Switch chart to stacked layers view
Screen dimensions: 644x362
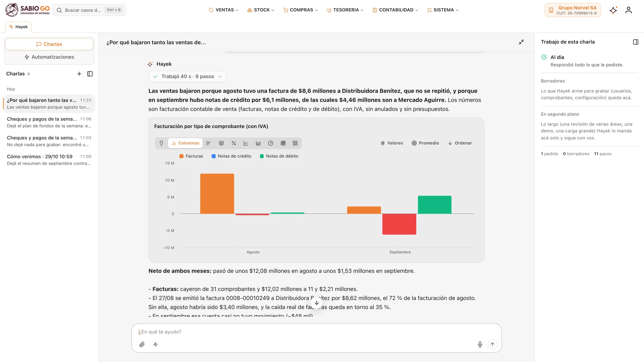[221, 143]
